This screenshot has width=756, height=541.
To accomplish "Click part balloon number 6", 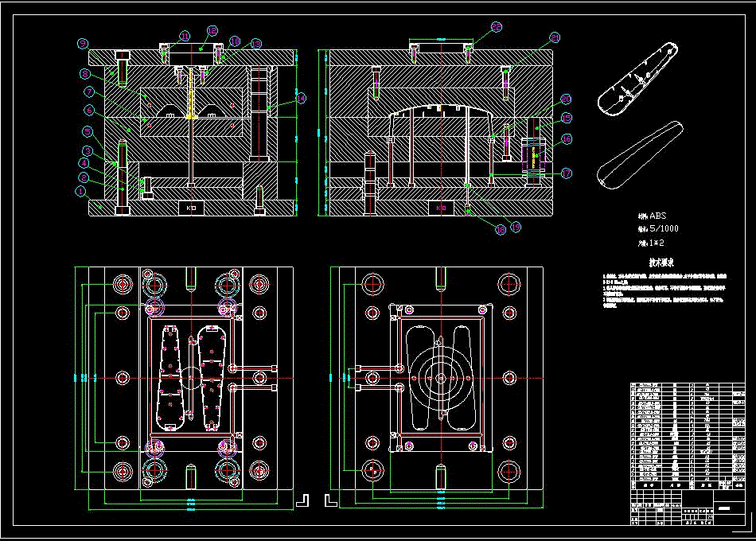I will click(x=89, y=111).
